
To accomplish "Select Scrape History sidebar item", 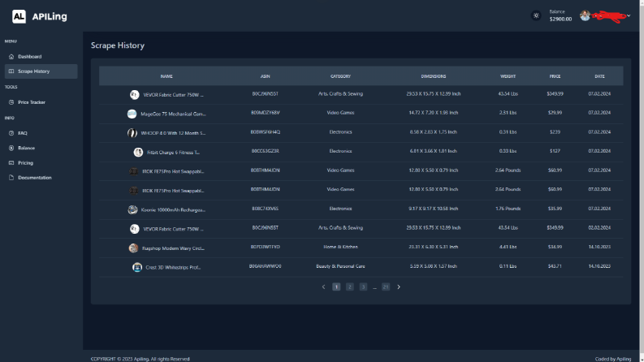I will [41, 71].
